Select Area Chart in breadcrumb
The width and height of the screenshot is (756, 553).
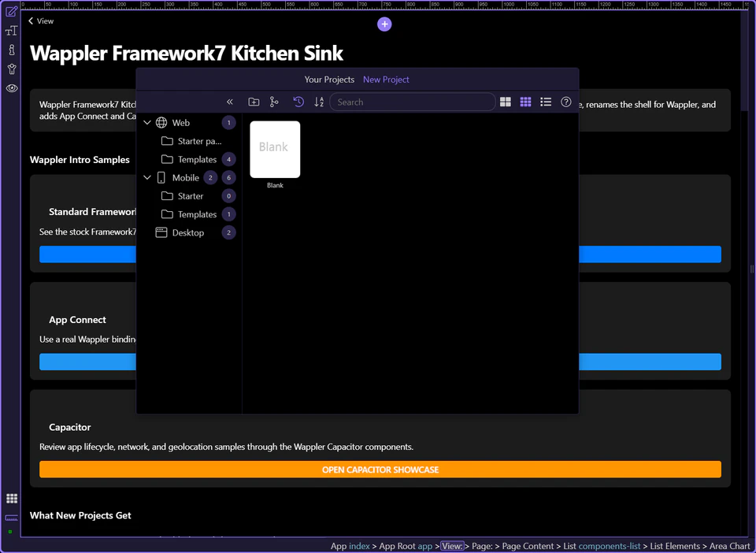(729, 546)
